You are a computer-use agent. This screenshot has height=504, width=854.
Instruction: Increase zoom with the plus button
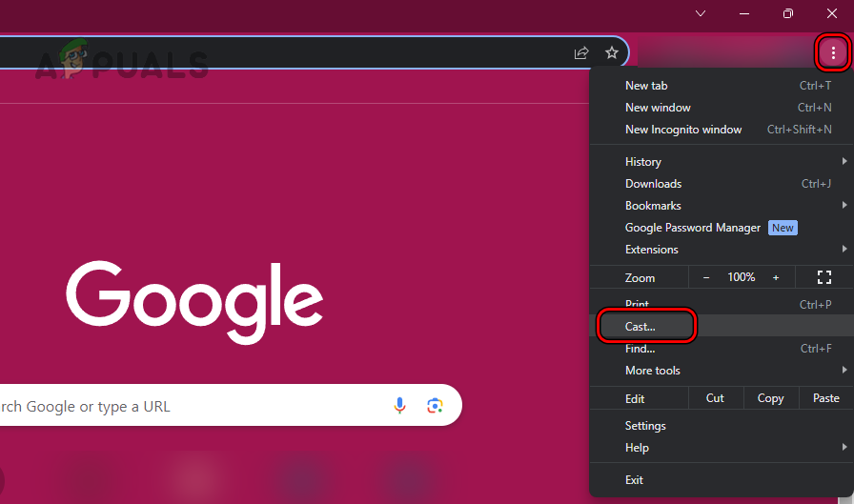coord(776,277)
